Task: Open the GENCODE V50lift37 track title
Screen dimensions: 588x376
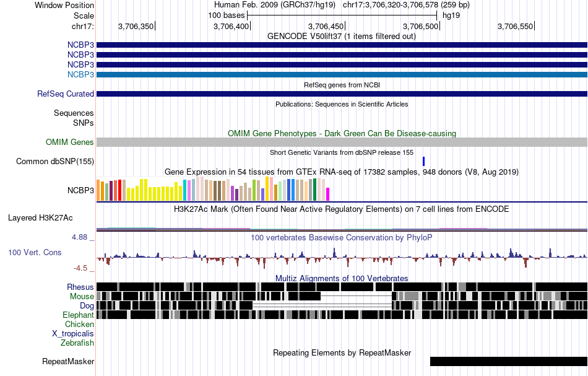Action: coord(341,37)
